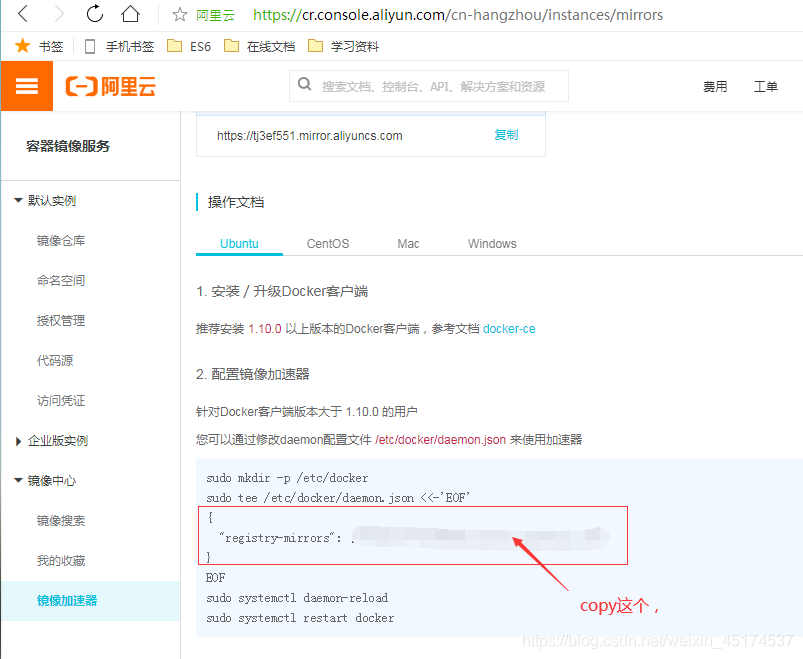Click the browser forward arrow

[58, 14]
